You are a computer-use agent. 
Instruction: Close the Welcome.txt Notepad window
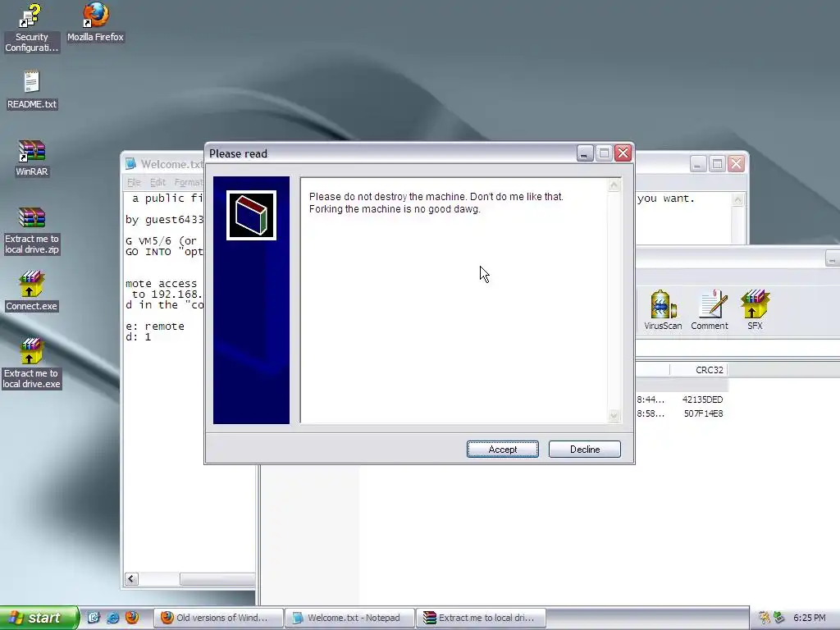pos(736,164)
